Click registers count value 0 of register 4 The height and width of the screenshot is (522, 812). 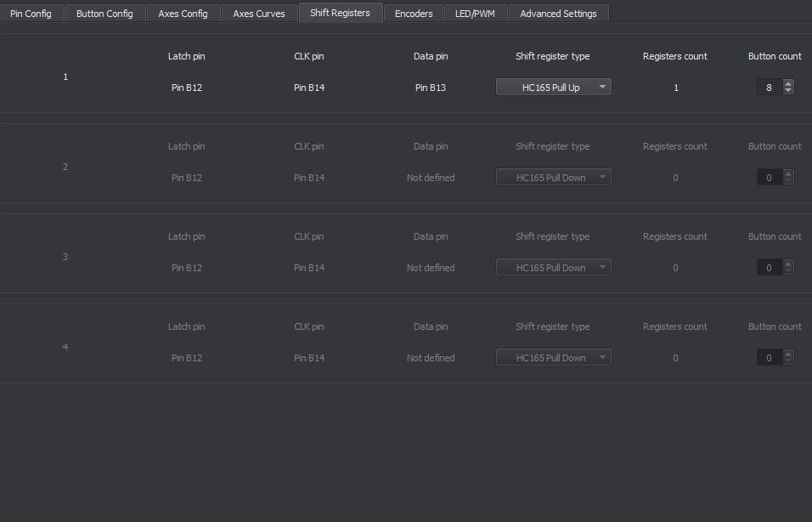(675, 358)
